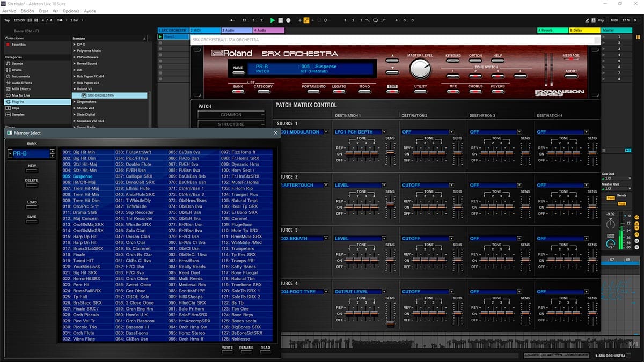Open the Edición menu
Screen dimensions: 644x362
coord(27,11)
